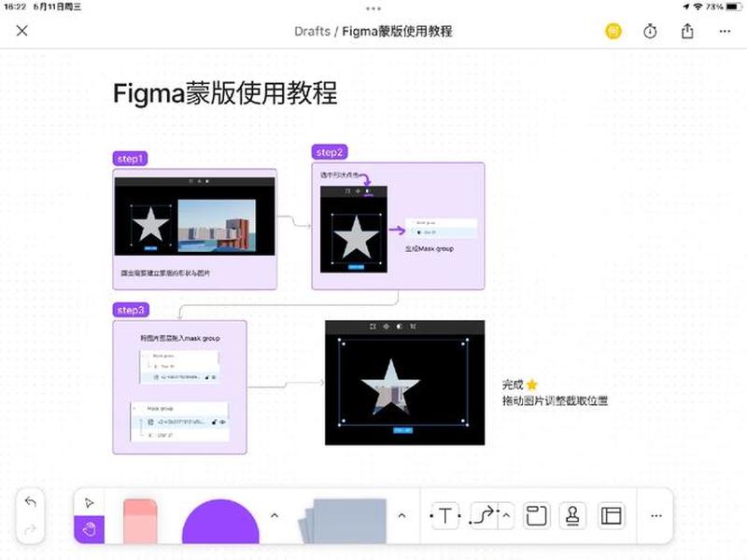Tap the battery indicator in status bar

tap(734, 7)
